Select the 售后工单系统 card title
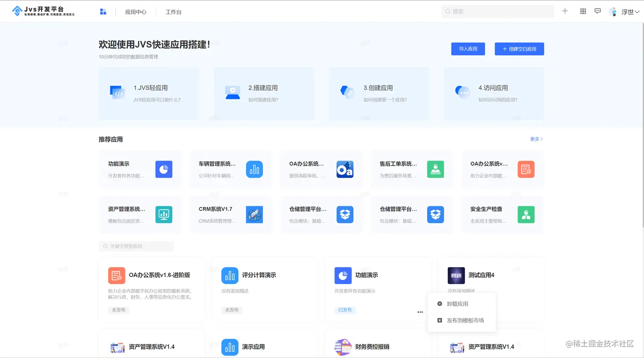 click(x=398, y=164)
